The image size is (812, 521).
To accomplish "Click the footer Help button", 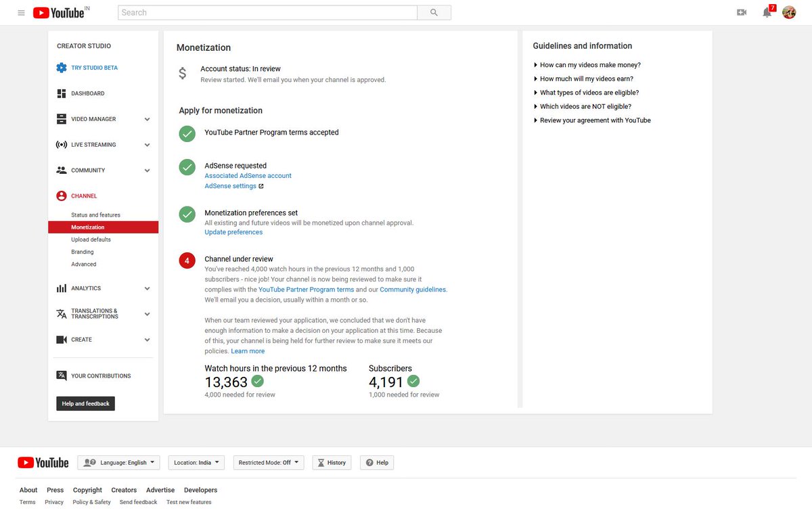I will (377, 463).
